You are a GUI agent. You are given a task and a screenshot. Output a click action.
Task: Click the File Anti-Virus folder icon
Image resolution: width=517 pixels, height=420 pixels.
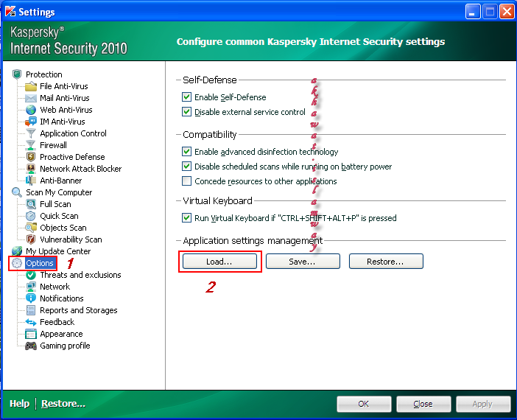pos(31,86)
